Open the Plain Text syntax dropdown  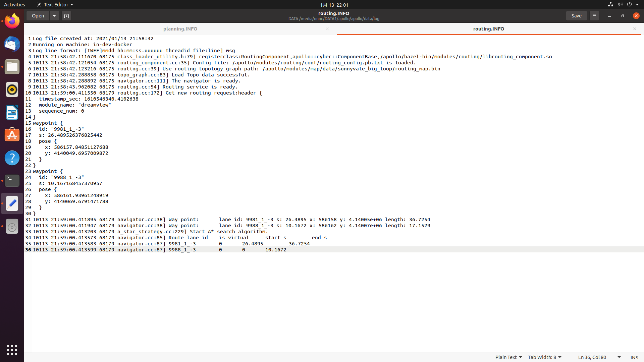(508, 357)
